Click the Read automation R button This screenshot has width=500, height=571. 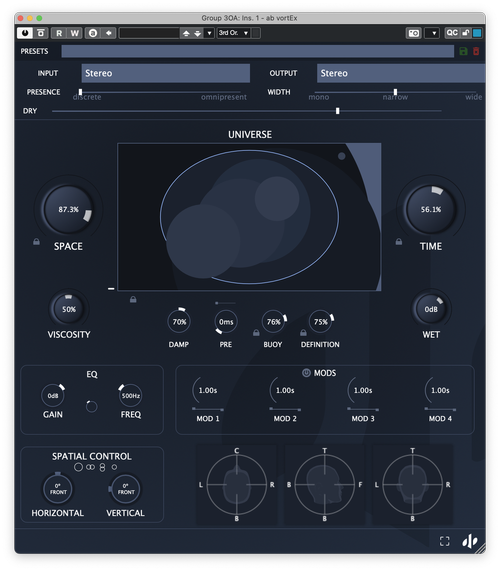(x=59, y=33)
